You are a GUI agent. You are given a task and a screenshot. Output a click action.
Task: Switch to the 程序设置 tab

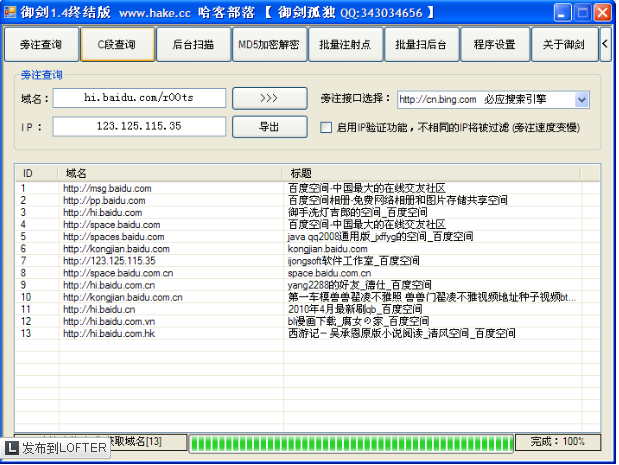click(x=495, y=45)
